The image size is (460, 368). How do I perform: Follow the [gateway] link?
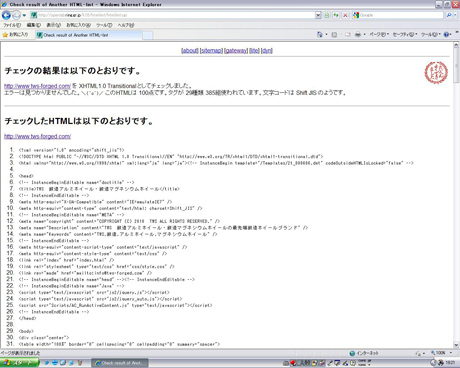click(x=236, y=51)
